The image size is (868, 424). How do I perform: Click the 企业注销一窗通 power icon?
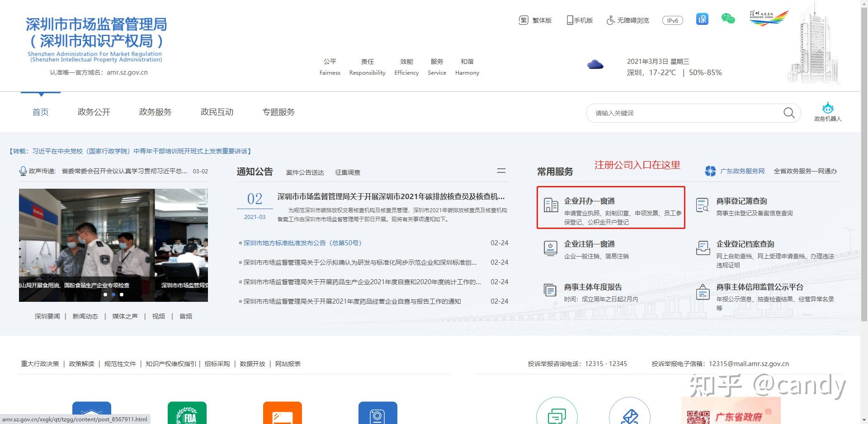coord(550,248)
